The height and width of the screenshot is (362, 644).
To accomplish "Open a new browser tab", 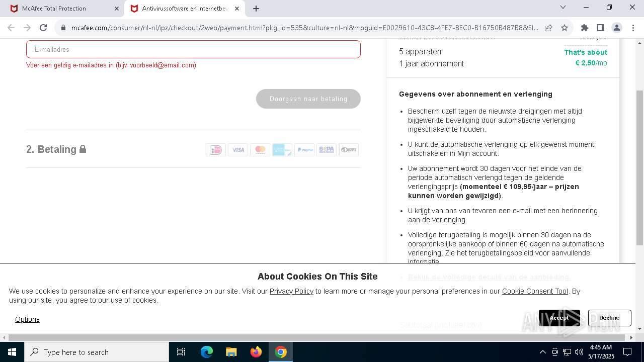I will 256,9.
